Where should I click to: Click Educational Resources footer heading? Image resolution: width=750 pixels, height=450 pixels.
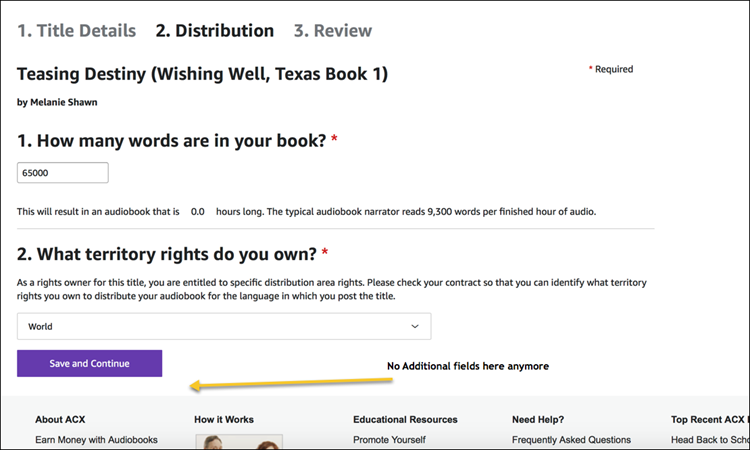405,419
